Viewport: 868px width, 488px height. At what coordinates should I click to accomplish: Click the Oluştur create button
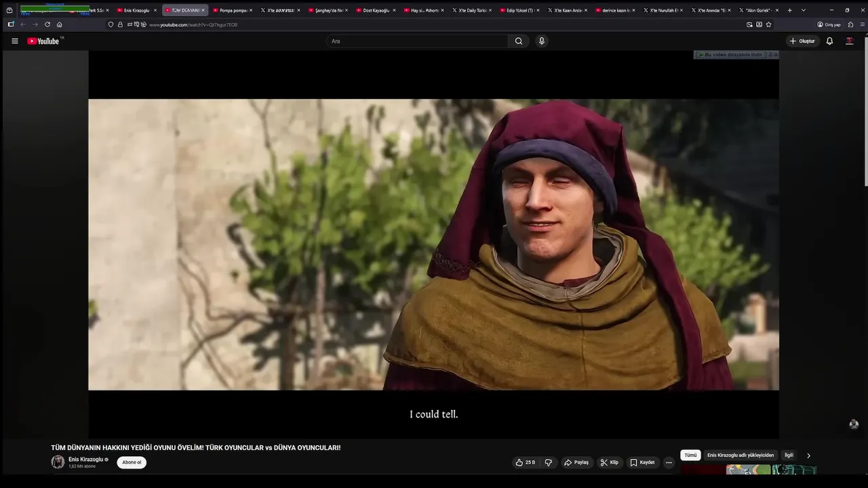(x=802, y=41)
